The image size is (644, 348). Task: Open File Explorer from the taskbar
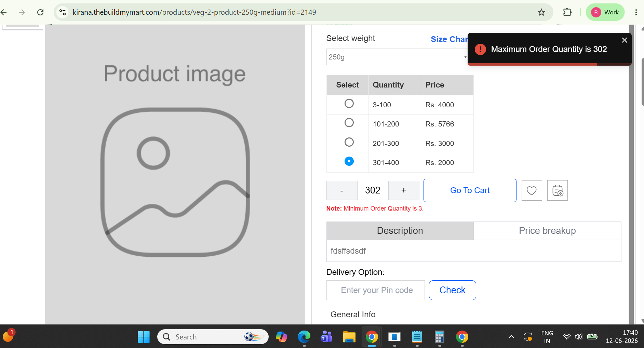(349, 337)
